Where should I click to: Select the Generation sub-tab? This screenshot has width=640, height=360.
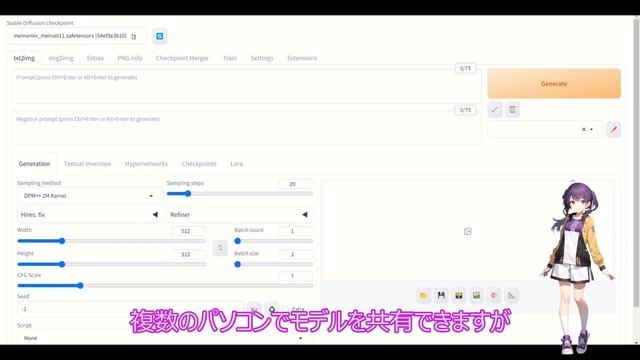click(34, 164)
